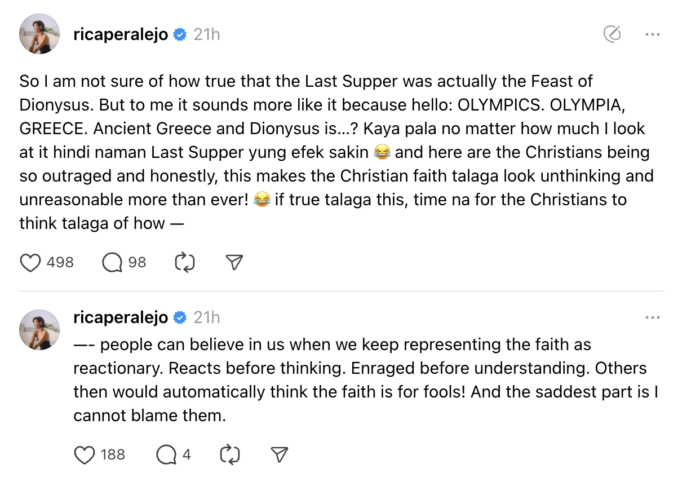Like the first post about Last Supper
Screen dimensions: 700x477
[32, 262]
